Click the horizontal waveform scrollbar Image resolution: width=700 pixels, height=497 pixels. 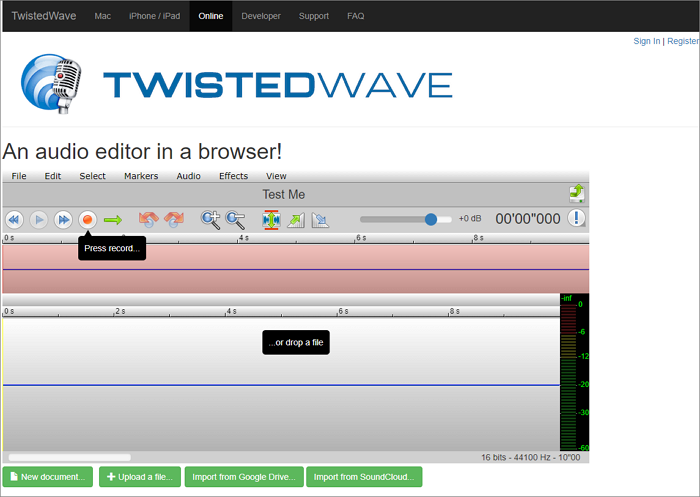pos(70,457)
